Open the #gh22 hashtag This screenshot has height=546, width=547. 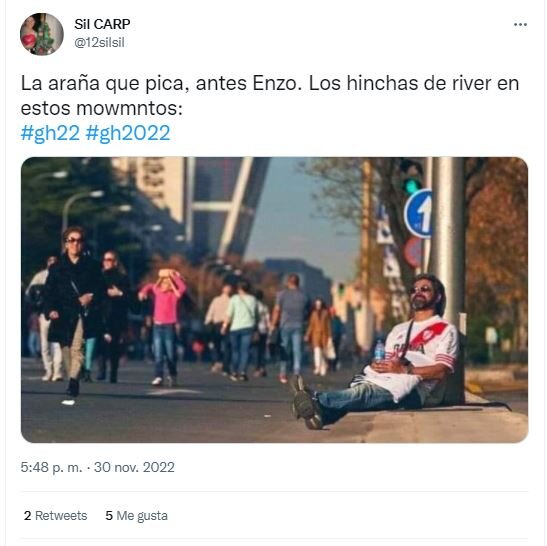[50, 133]
